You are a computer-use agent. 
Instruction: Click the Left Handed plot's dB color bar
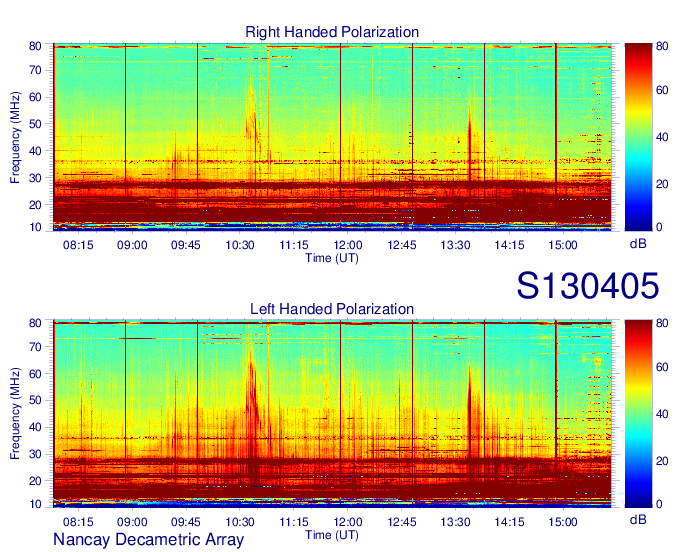pyautogui.click(x=638, y=414)
